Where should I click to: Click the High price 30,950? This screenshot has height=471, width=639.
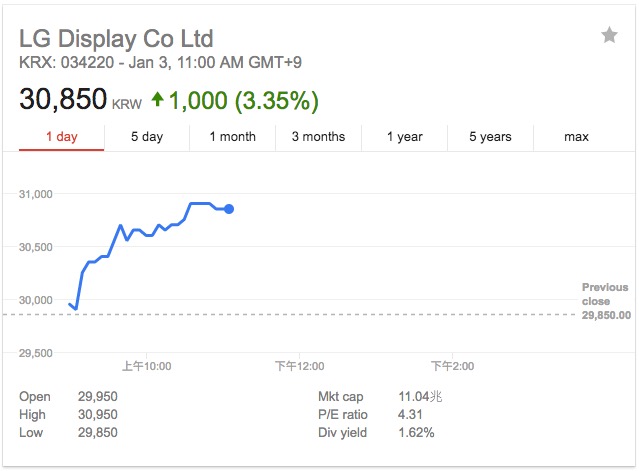pyautogui.click(x=99, y=415)
